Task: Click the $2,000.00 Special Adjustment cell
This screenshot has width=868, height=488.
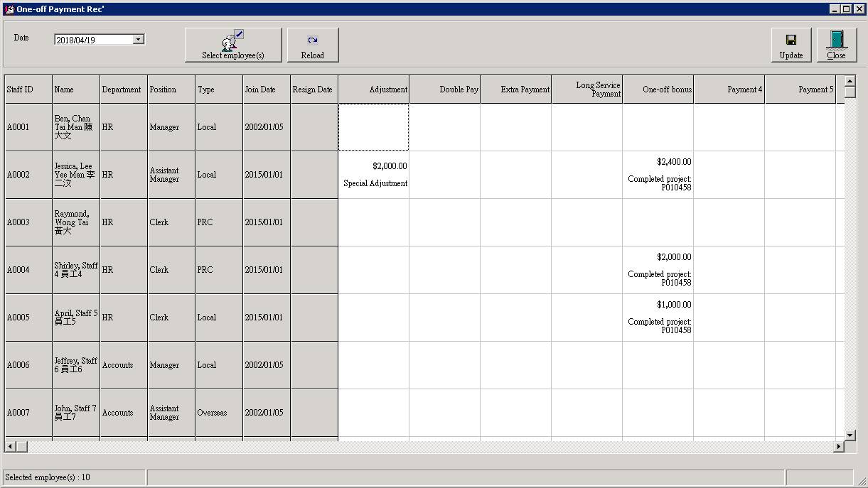Action: click(374, 175)
